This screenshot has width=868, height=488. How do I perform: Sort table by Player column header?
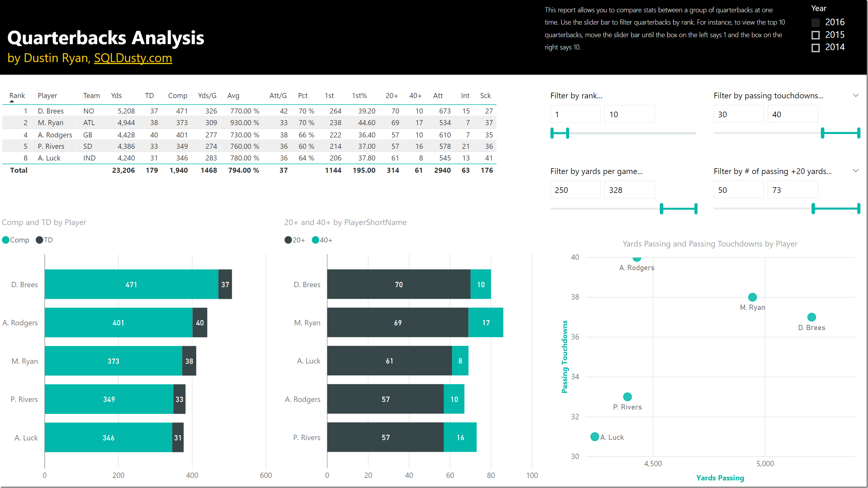point(47,95)
